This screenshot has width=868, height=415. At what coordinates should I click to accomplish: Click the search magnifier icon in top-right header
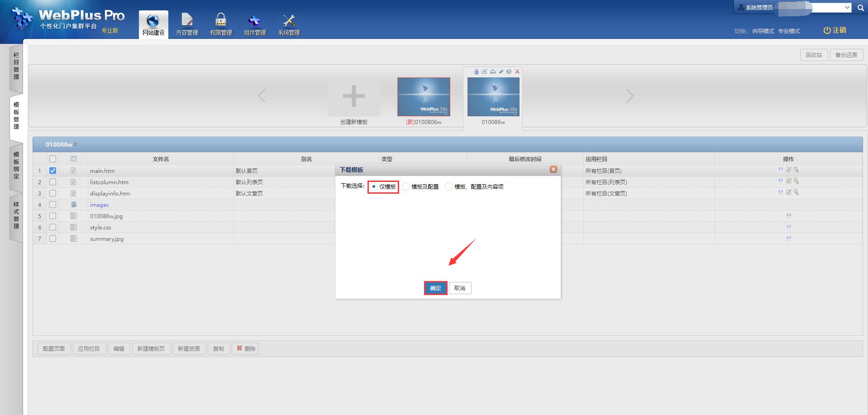(x=860, y=8)
